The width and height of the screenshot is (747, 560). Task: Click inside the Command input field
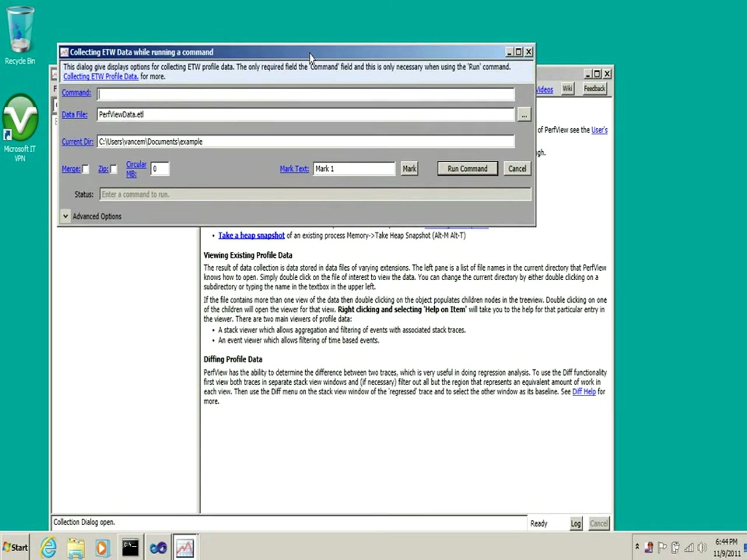click(306, 94)
